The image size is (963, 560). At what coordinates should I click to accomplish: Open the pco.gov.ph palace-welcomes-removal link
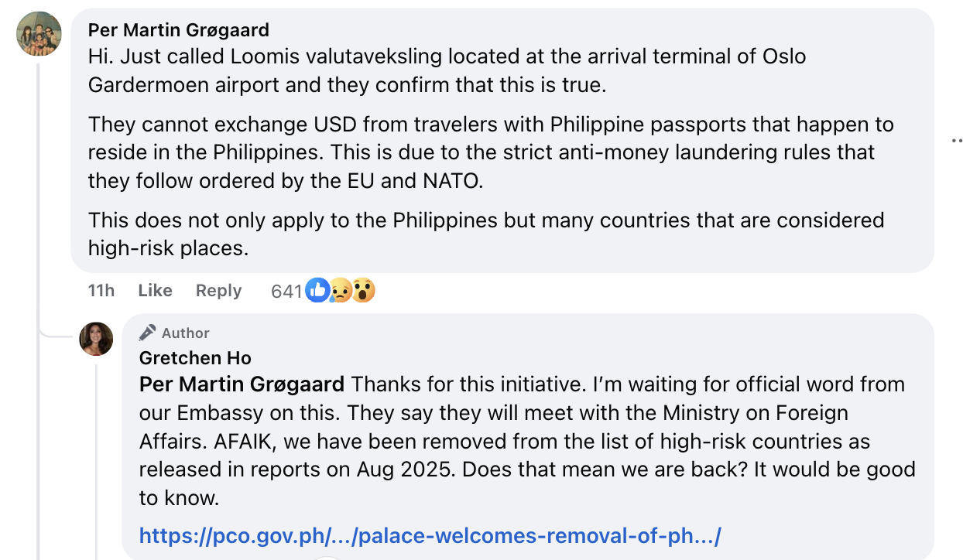click(430, 535)
